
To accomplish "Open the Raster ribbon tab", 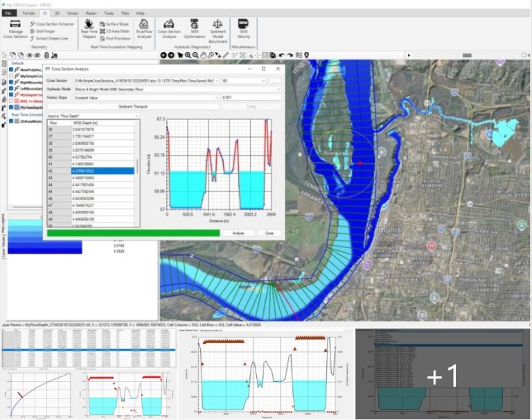I will [x=92, y=13].
